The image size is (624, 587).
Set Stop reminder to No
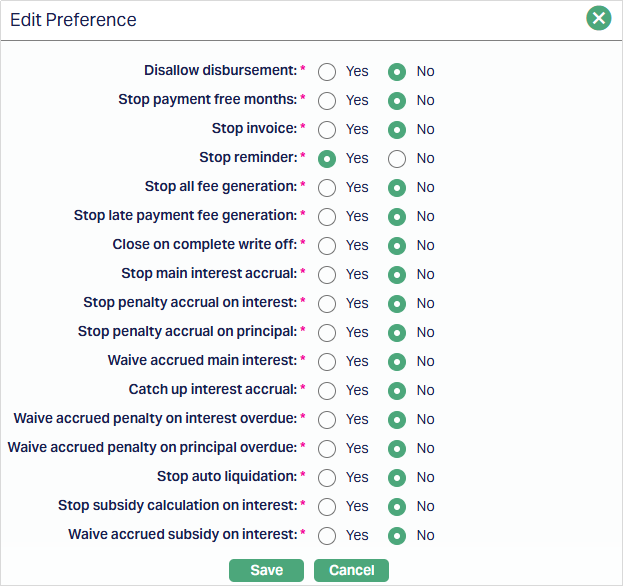tap(397, 158)
